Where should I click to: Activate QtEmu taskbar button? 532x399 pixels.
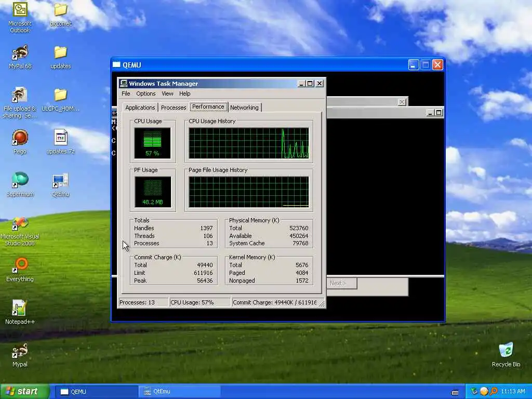click(179, 392)
